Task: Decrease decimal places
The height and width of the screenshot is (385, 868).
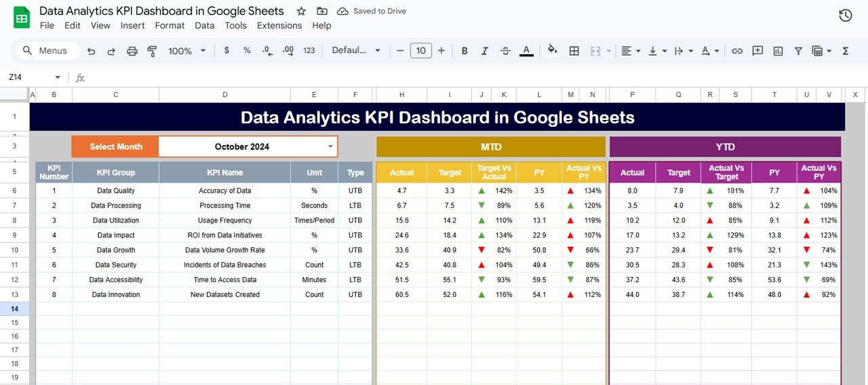Action: click(x=267, y=51)
